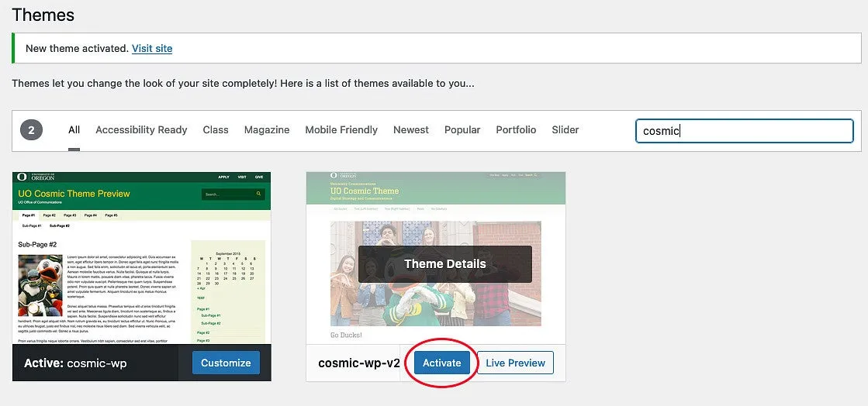Viewport: 868px width, 406px height.
Task: Open Theme Details overlay for cosmic-wp-v2
Action: click(x=445, y=264)
